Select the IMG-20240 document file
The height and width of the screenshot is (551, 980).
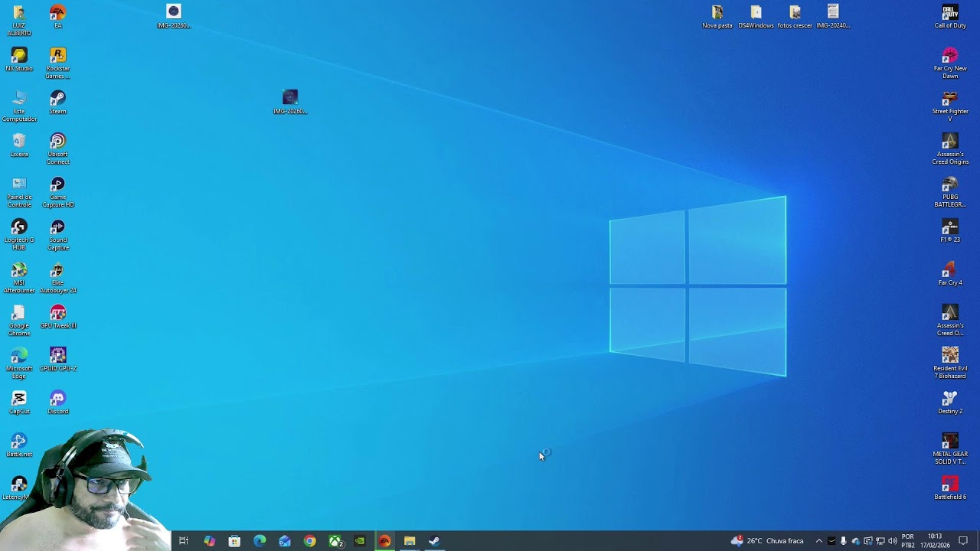(x=833, y=17)
